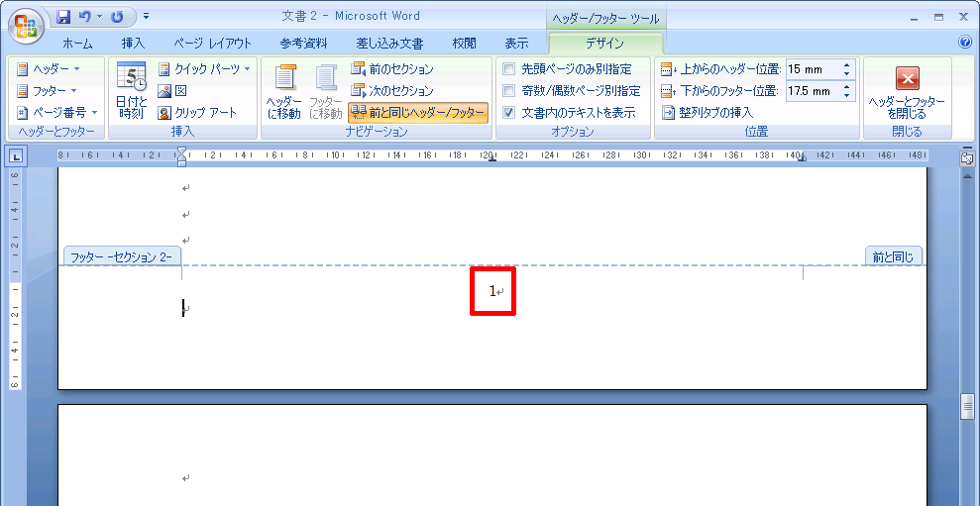Click the right tab stop on ruler
Image resolution: width=980 pixels, height=506 pixels.
pos(804,159)
